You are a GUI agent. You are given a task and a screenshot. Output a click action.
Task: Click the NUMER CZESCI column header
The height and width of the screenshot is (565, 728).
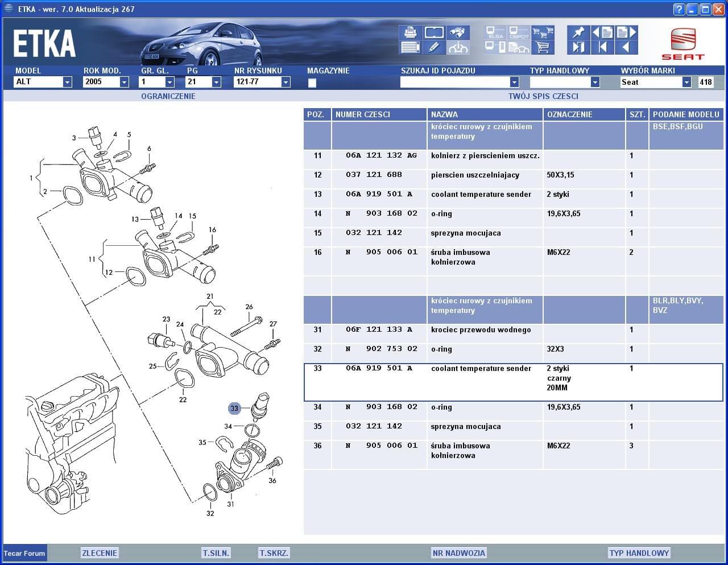[379, 114]
